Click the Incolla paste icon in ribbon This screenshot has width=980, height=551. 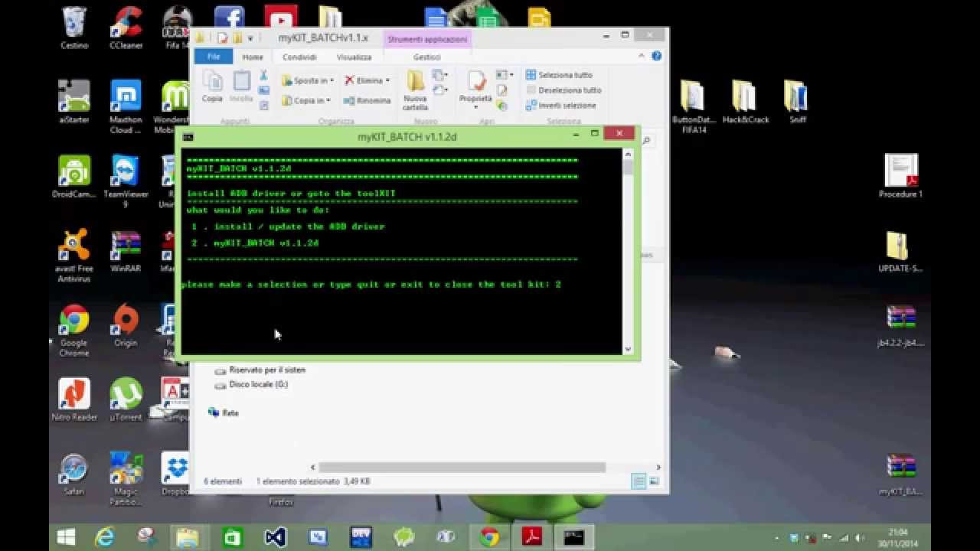tap(241, 86)
